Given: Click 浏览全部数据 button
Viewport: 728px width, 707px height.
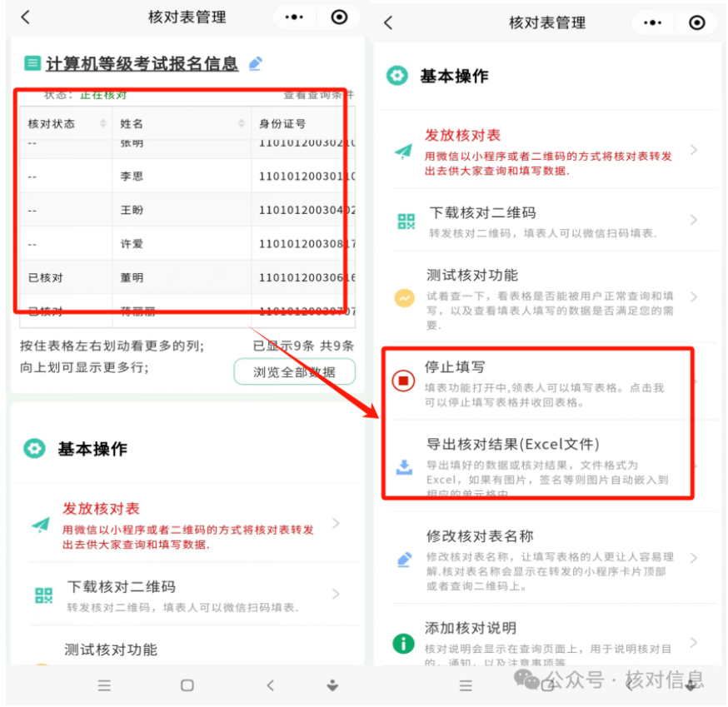Looking at the screenshot, I should click(295, 372).
